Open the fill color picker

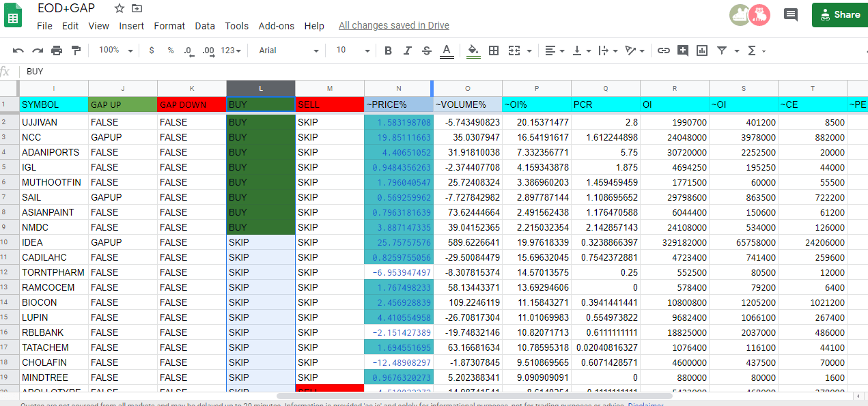(x=473, y=50)
